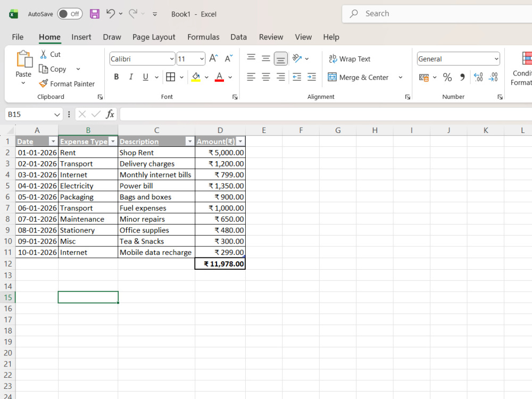The image size is (532, 399).
Task: Apply the yellow Fill Color
Action: [196, 77]
